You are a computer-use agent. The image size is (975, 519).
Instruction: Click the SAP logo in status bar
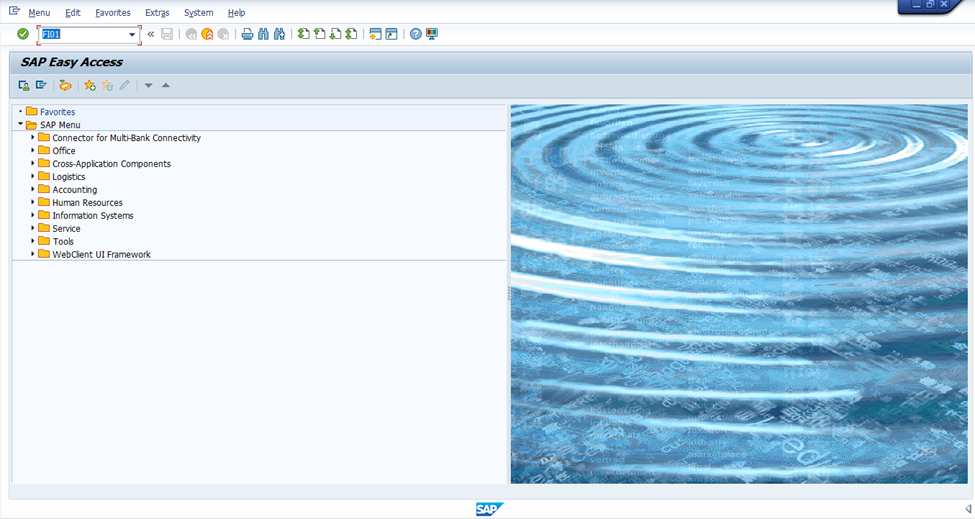(489, 509)
